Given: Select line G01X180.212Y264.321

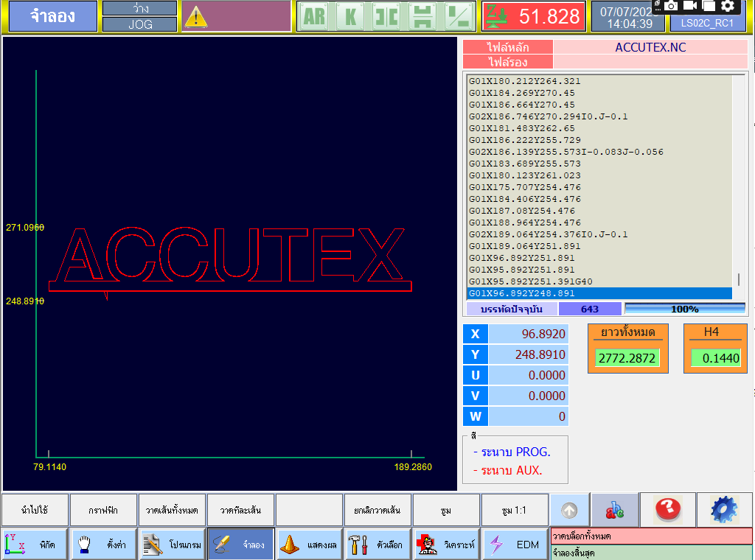Looking at the screenshot, I should 599,81.
